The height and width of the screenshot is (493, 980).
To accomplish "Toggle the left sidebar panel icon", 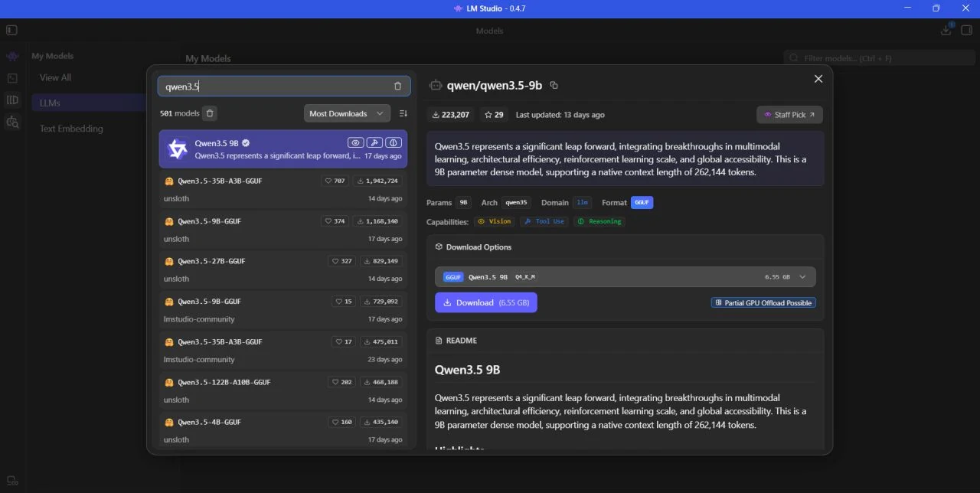I will click(11, 30).
